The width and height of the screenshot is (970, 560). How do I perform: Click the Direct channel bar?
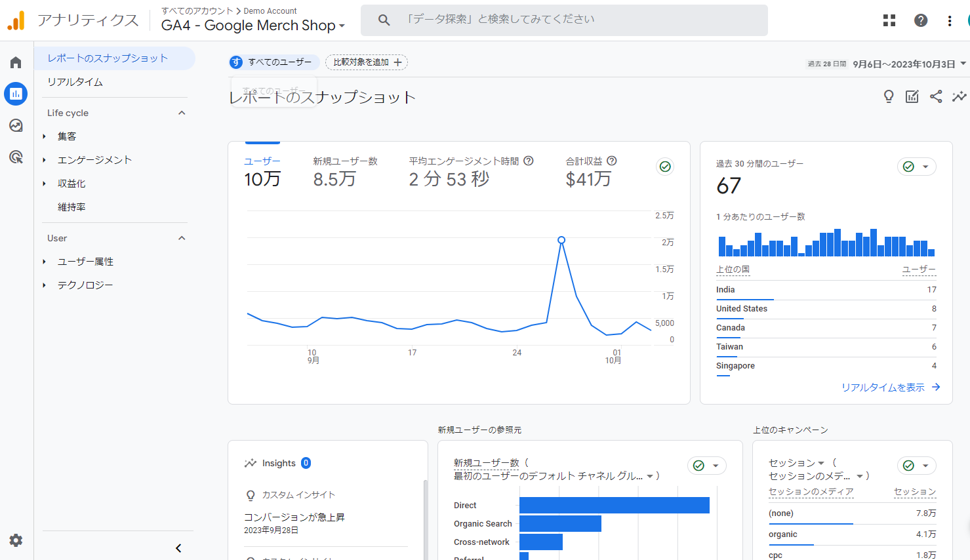coord(615,506)
